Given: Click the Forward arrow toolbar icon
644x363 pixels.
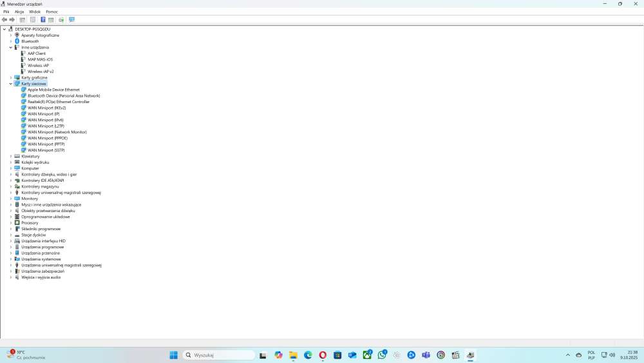Looking at the screenshot, I should (12, 20).
